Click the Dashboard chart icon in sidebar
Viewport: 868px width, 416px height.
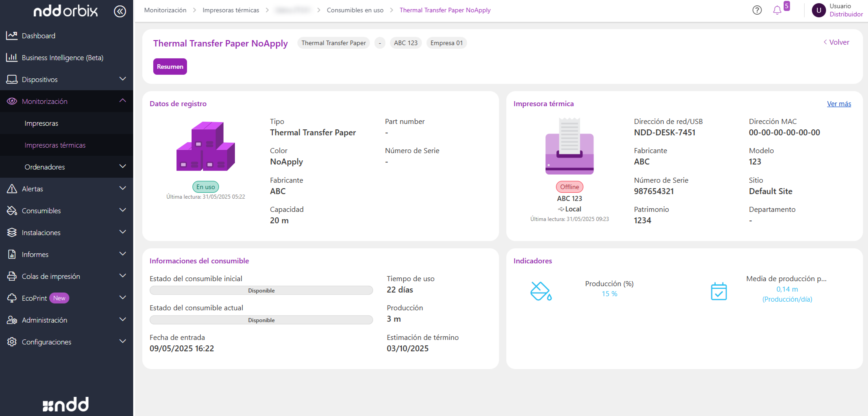pos(12,36)
